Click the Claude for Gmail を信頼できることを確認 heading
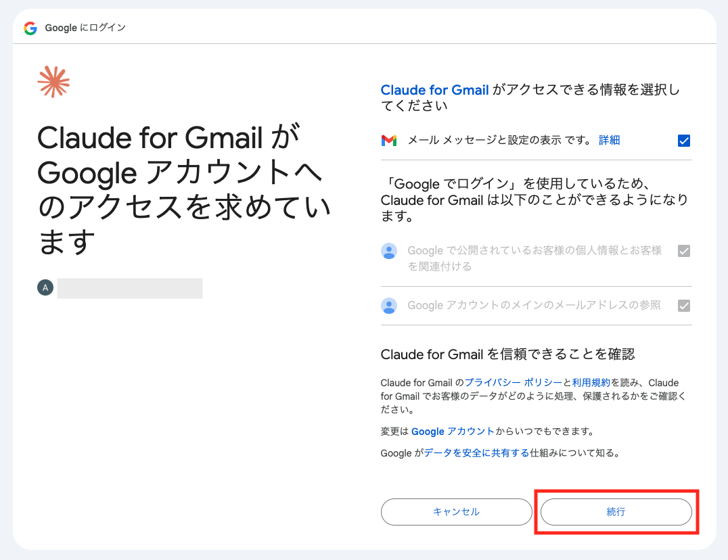 point(507,354)
